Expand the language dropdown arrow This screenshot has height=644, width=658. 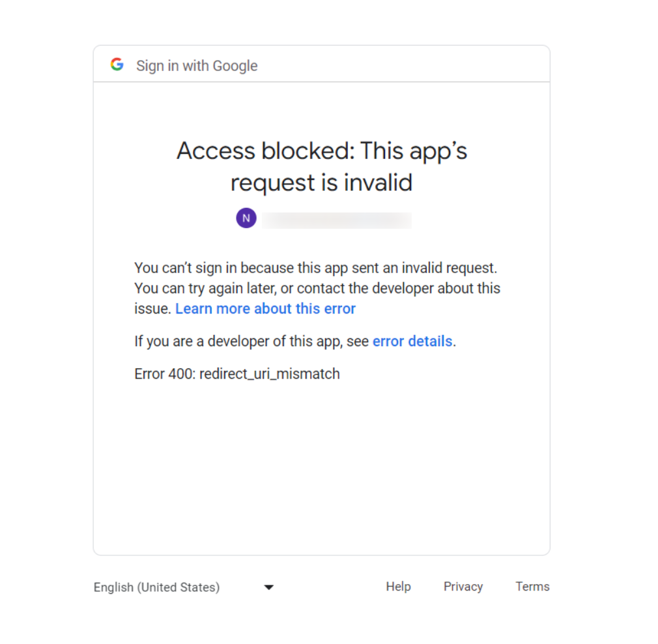pos(268,587)
